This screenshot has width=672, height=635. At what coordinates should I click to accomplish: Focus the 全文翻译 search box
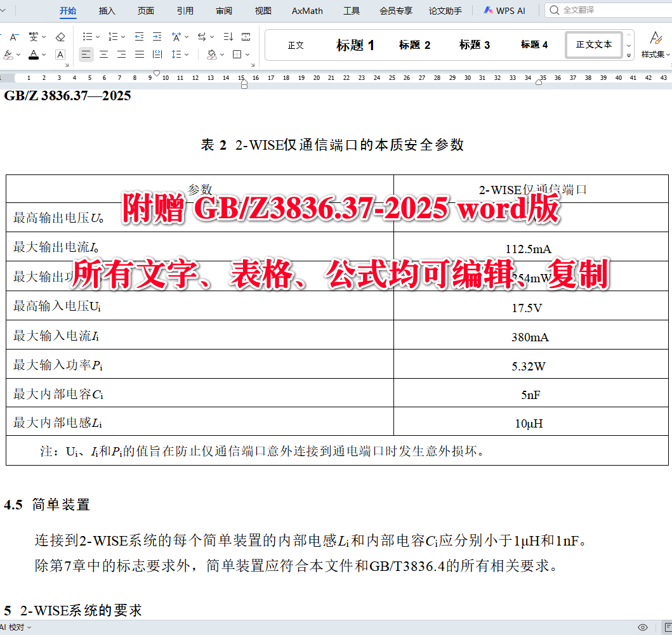point(609,10)
